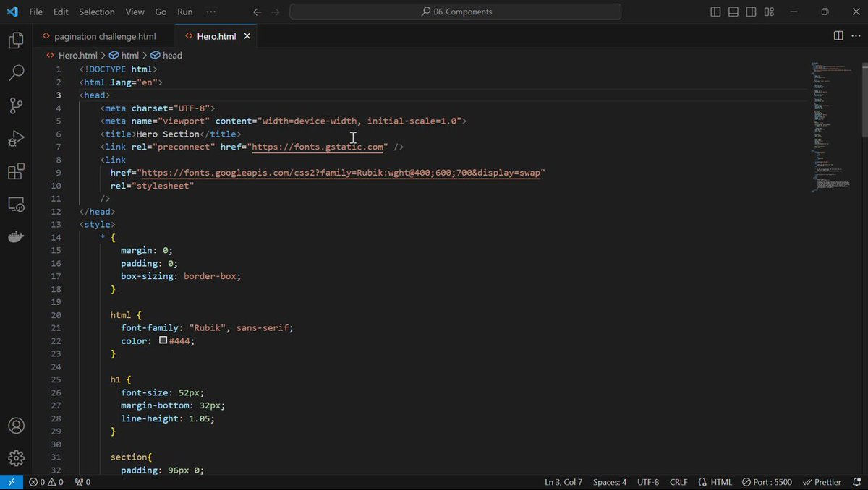The width and height of the screenshot is (868, 490).
Task: Open the Extensions view
Action: [16, 171]
